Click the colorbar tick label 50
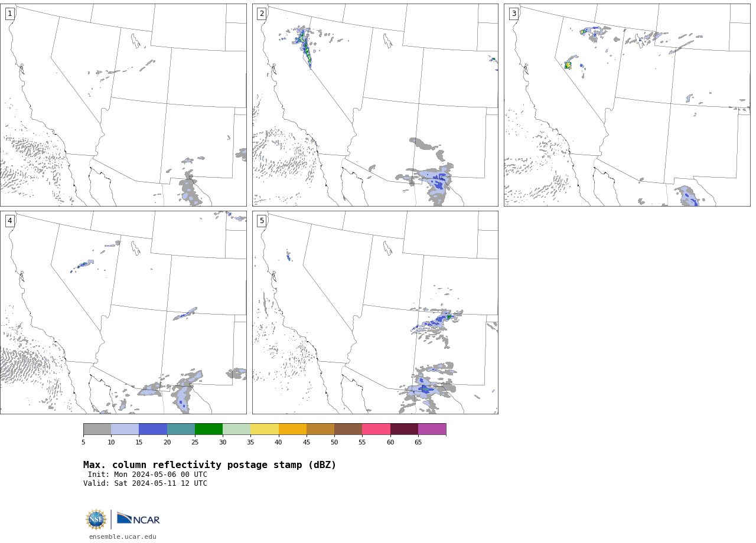The width and height of the screenshot is (756, 543). point(334,443)
